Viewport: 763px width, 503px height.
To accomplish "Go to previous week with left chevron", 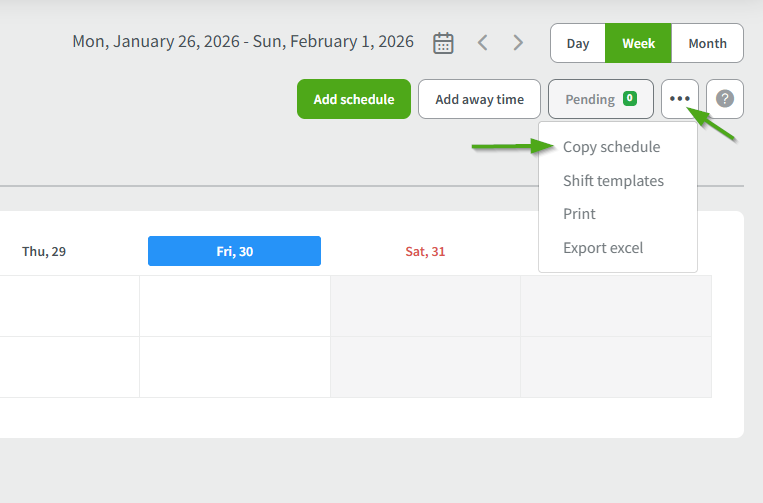I will click(x=482, y=43).
